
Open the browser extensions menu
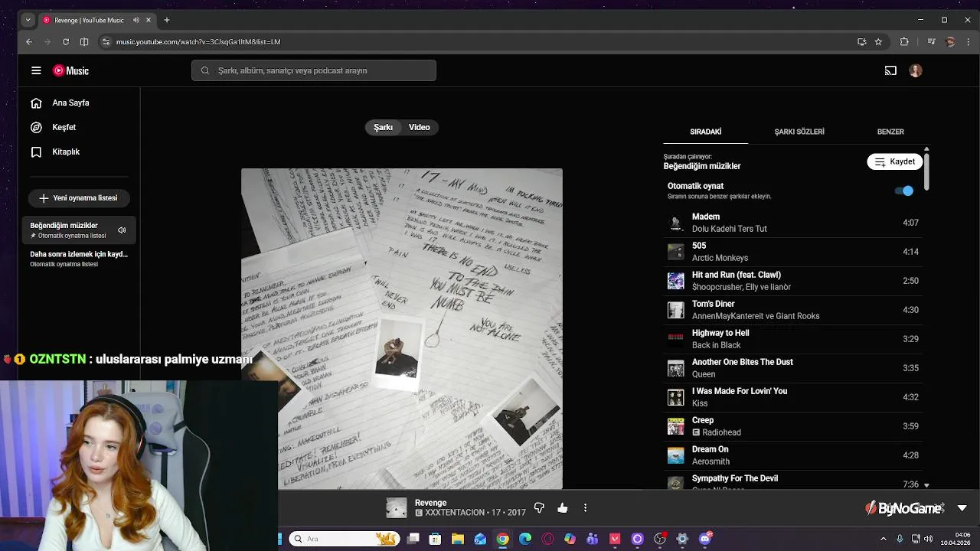[x=904, y=41]
